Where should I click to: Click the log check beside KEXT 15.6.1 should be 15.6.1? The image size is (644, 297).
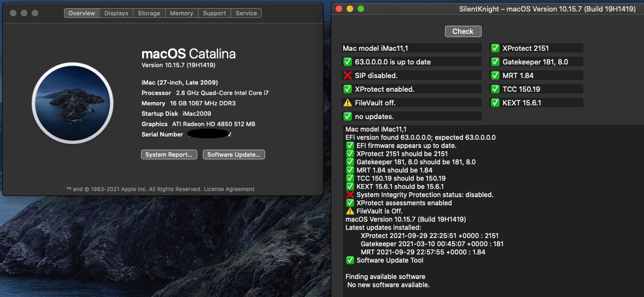[x=350, y=187]
